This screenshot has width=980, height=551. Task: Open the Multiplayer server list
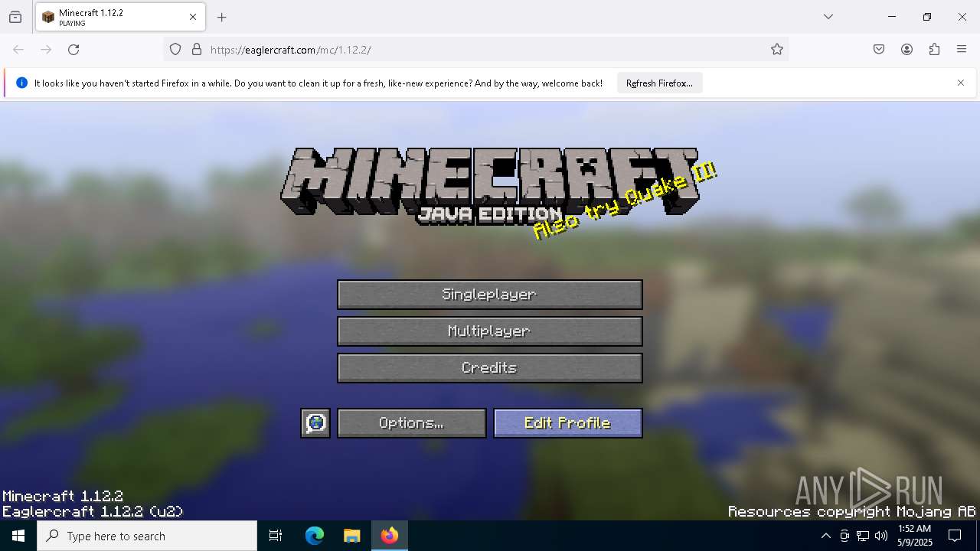coord(490,331)
